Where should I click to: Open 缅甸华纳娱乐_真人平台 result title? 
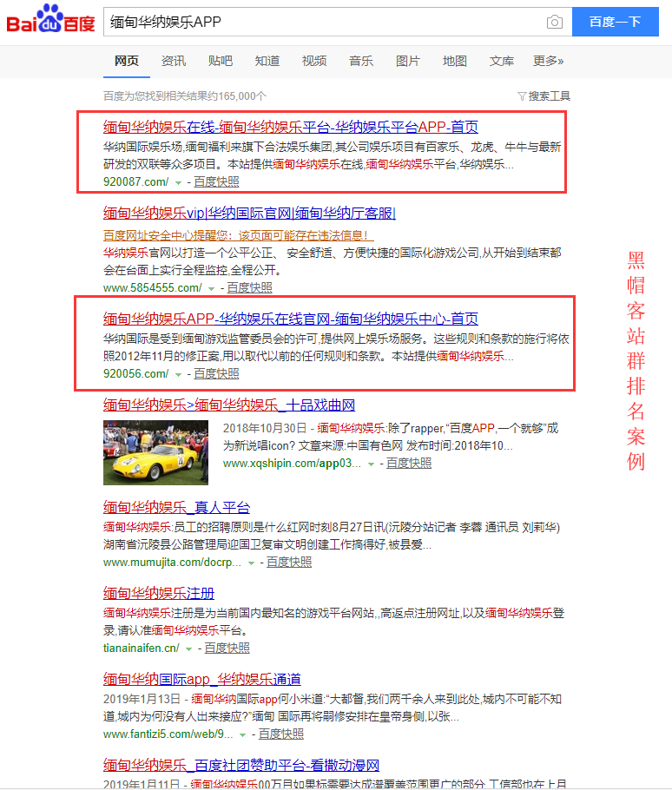177,507
